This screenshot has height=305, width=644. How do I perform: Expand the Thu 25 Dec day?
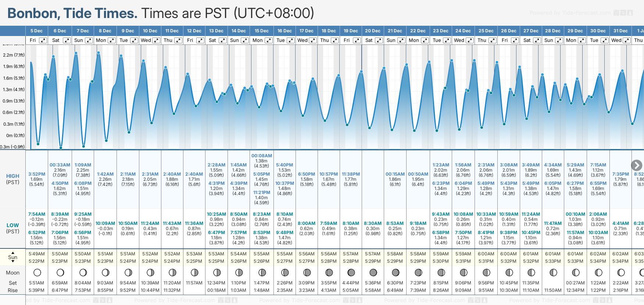pos(493,40)
